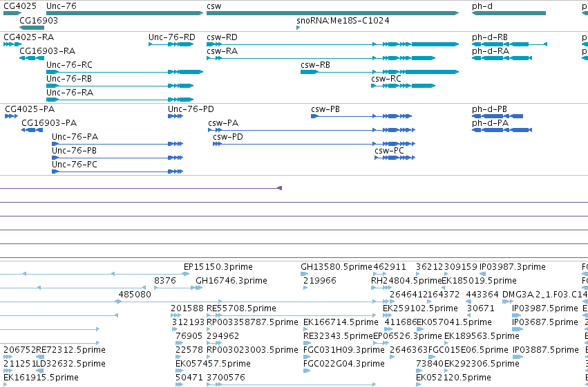The image size is (588, 388).
Task: Select the csw-PC protein label
Action: pos(389,151)
